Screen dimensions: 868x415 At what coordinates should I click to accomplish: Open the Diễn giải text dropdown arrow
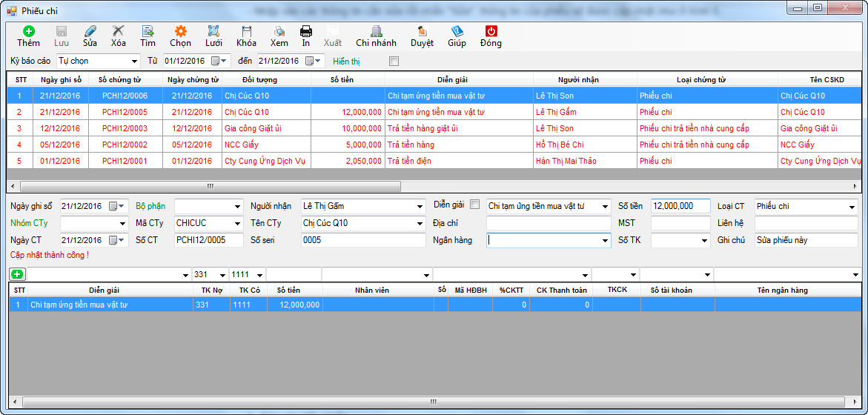(x=605, y=207)
